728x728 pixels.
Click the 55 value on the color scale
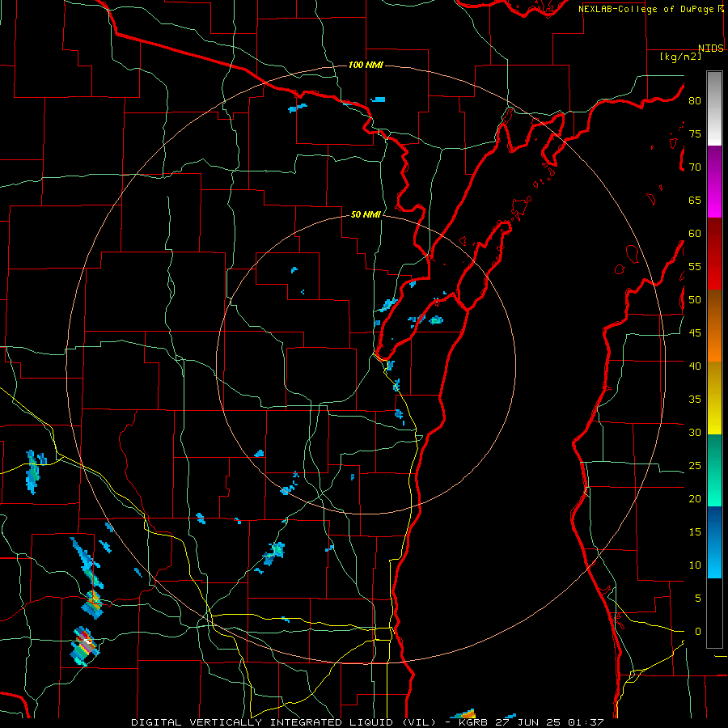pos(695,266)
